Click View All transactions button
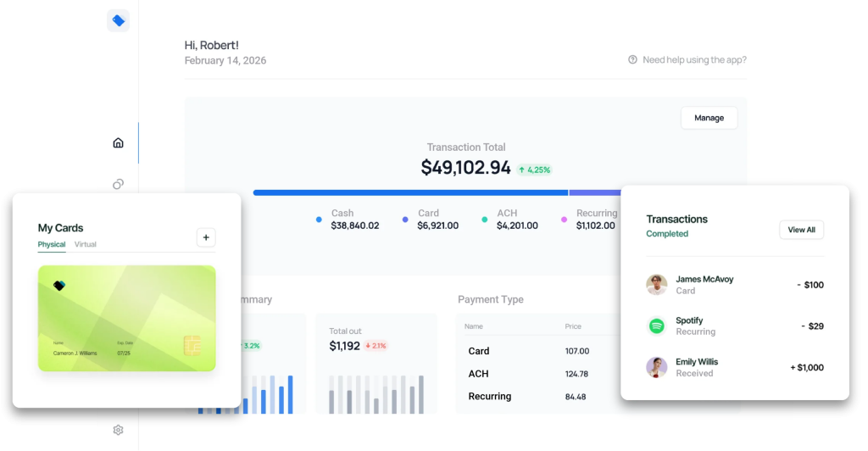Viewport: 868px width, 451px height. [x=801, y=230]
